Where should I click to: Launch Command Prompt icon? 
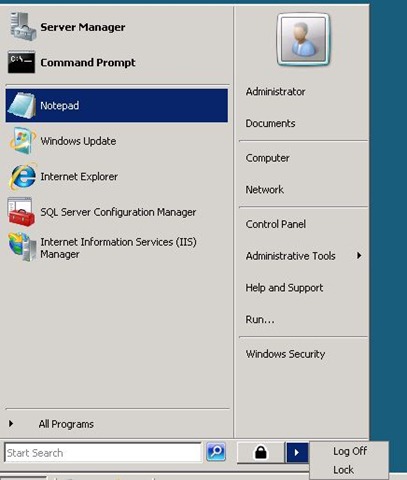pos(21,62)
